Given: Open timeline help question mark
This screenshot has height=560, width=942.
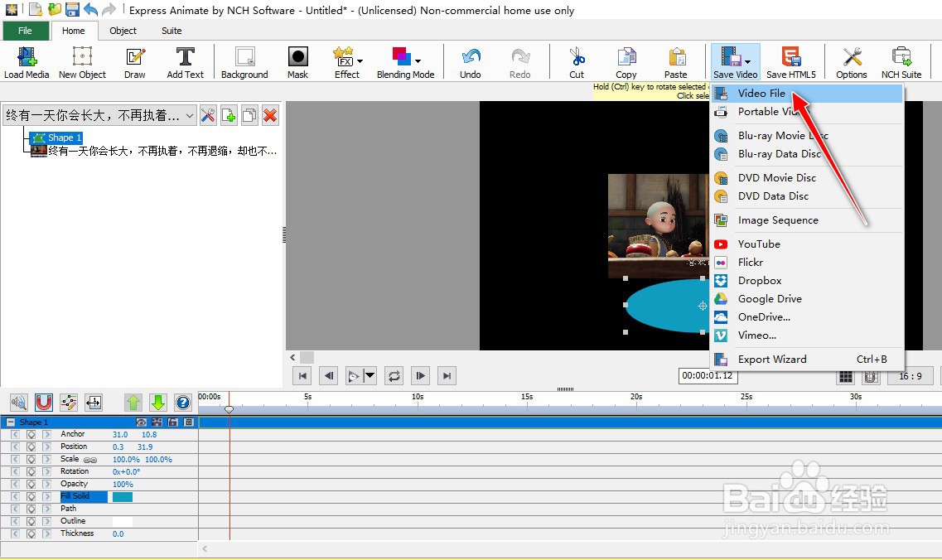Looking at the screenshot, I should 182,402.
